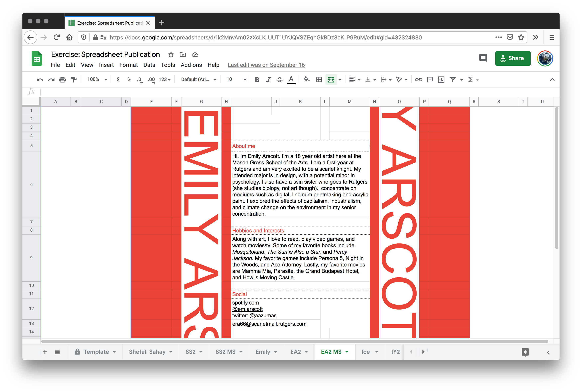The height and width of the screenshot is (392, 582).
Task: Open text rotation dropdown
Action: [402, 80]
